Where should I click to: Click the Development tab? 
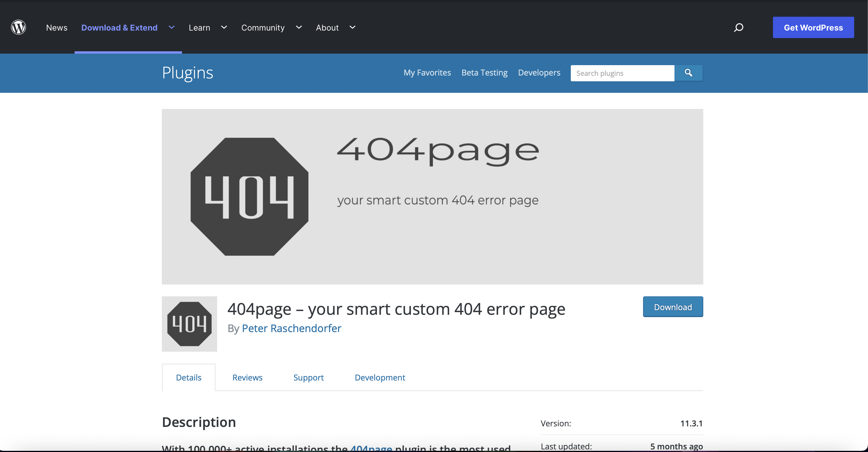click(x=380, y=377)
